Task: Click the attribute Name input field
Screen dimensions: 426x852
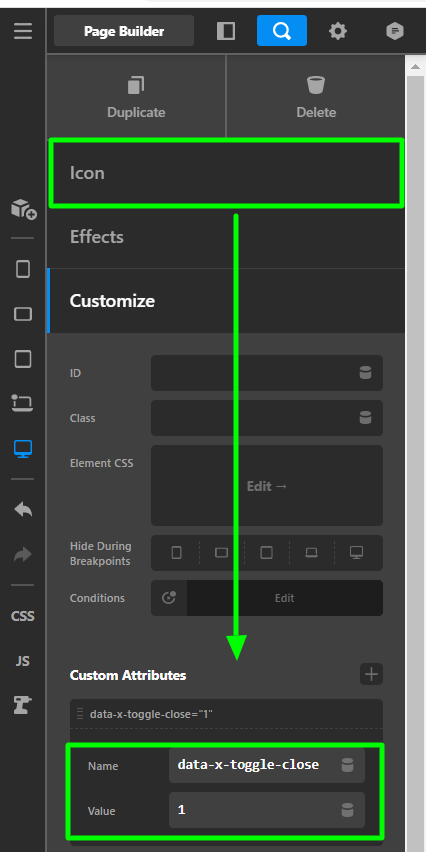Action: point(266,765)
